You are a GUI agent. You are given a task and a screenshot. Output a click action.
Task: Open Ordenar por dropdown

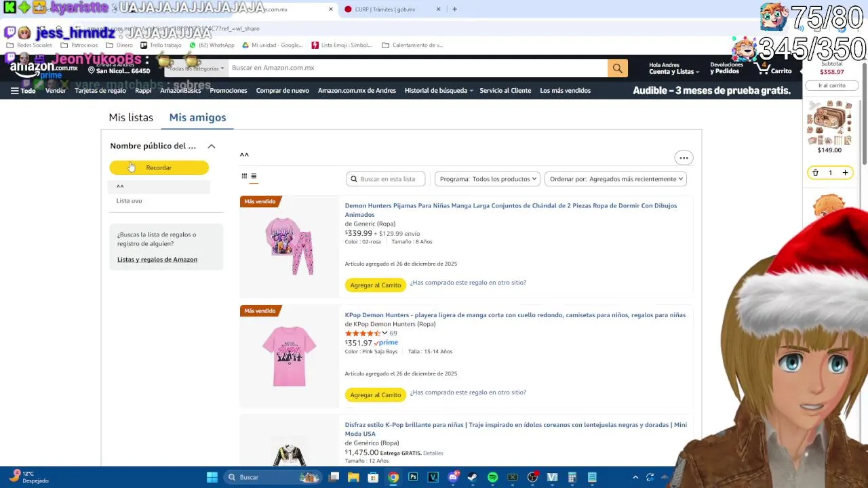pos(616,179)
